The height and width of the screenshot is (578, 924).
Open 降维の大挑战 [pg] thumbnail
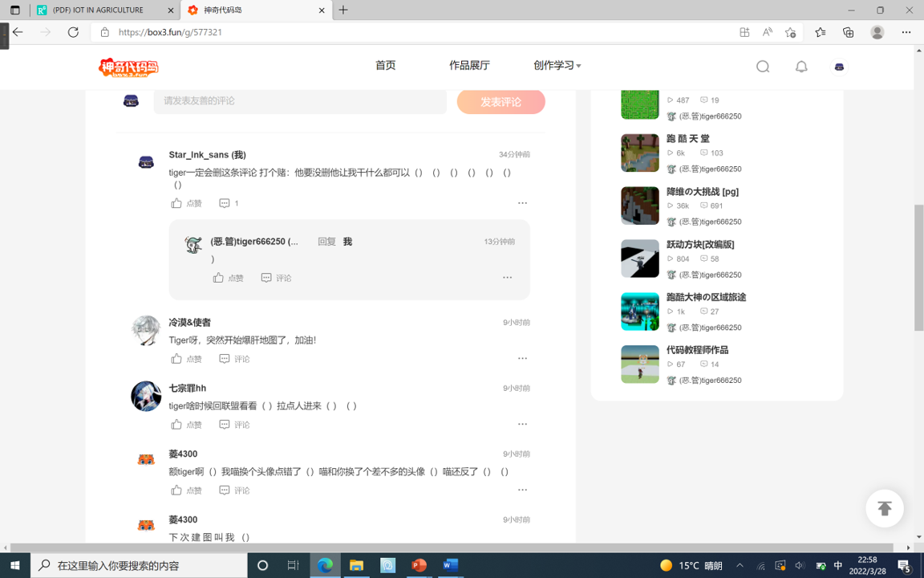point(639,206)
